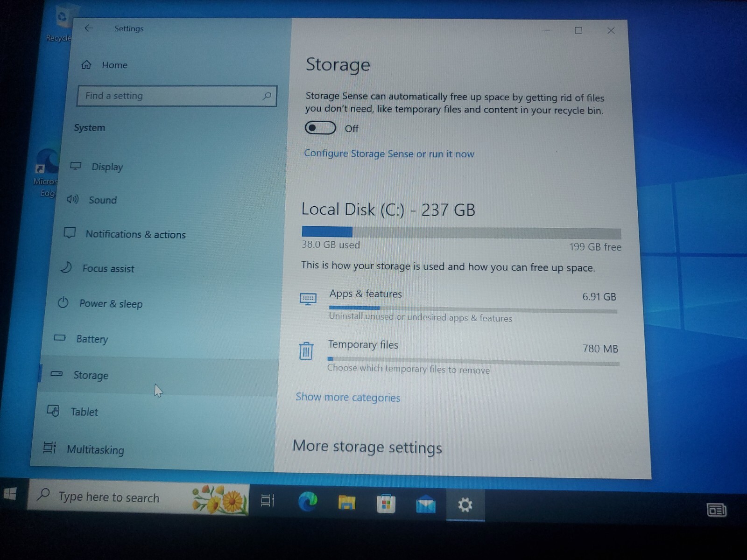Open the Mail app from the taskbar
Screen dimensions: 747x560
pos(426,504)
